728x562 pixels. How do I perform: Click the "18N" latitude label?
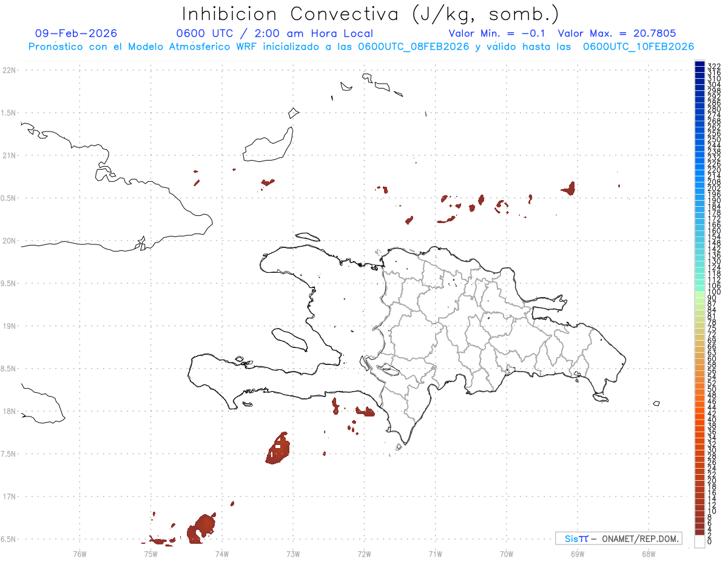point(9,412)
